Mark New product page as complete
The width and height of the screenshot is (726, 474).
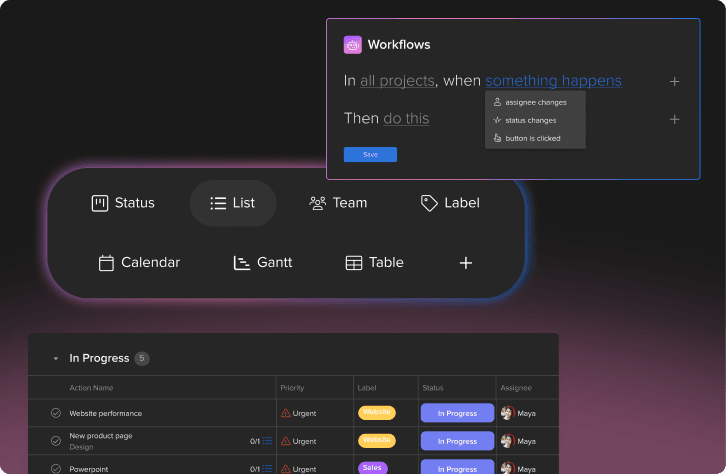tap(56, 441)
